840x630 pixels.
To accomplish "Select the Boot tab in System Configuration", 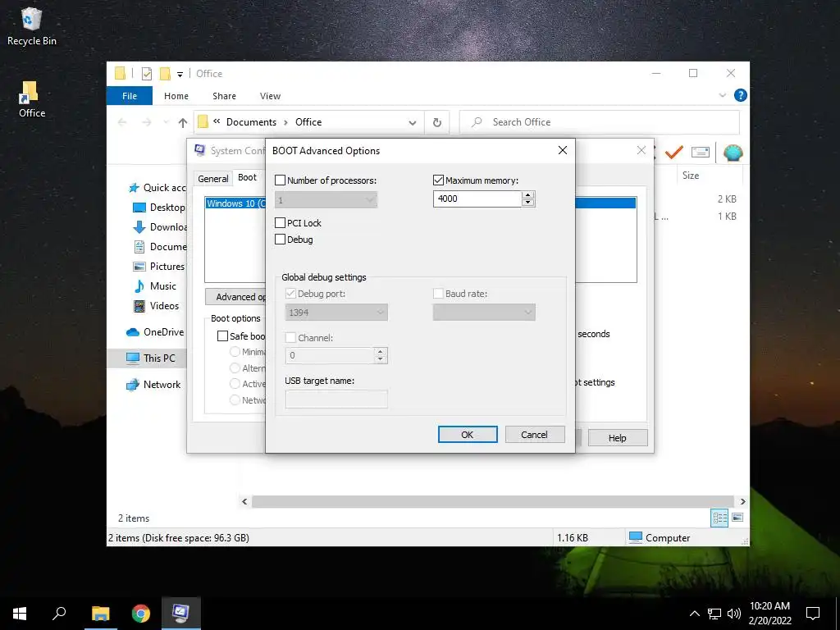I will [x=248, y=177].
